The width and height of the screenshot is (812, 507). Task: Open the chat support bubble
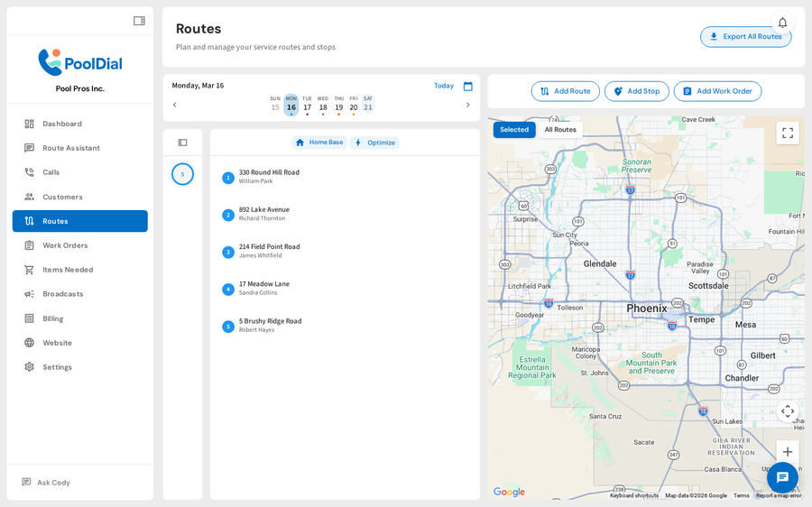[781, 477]
